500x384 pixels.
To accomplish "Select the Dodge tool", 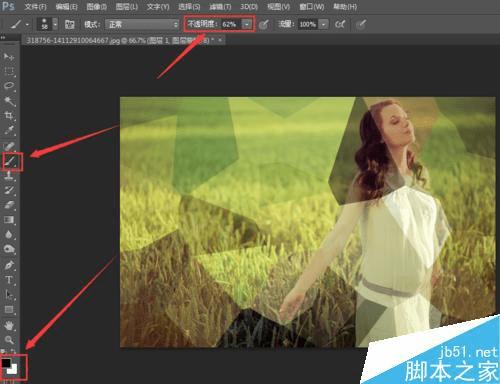I will pyautogui.click(x=9, y=249).
